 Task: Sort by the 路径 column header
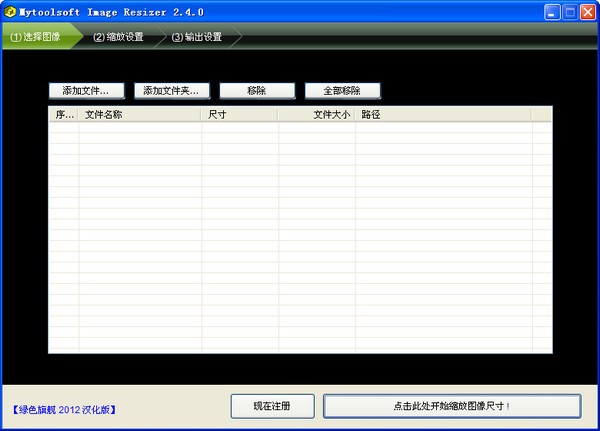click(443, 114)
